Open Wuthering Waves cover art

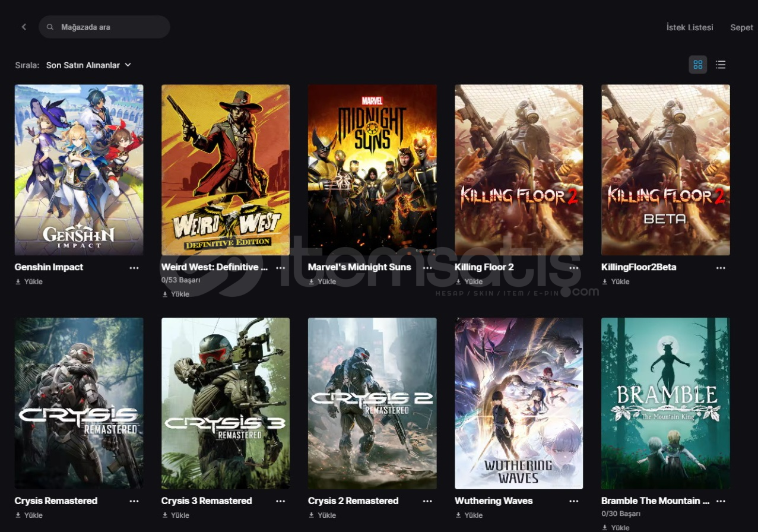coord(519,403)
